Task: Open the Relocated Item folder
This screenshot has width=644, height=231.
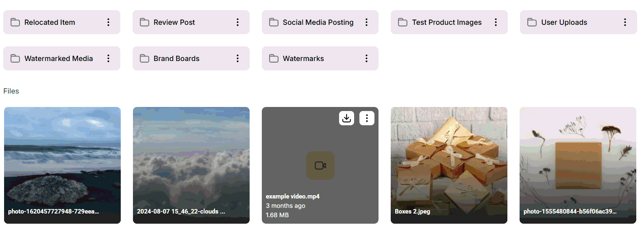Action: click(x=50, y=22)
